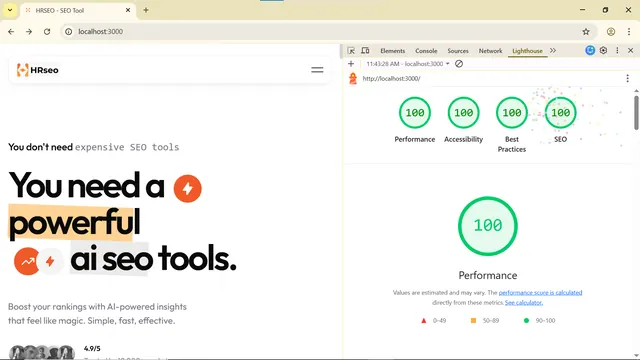Open the 'See calculator.' link
Image resolution: width=640 pixels, height=360 pixels.
(524, 302)
